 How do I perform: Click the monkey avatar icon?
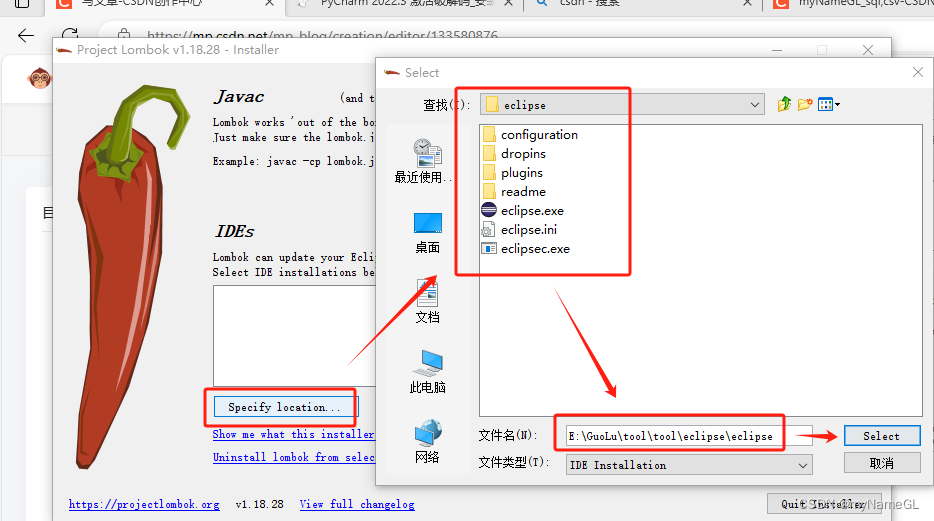pyautogui.click(x=40, y=78)
